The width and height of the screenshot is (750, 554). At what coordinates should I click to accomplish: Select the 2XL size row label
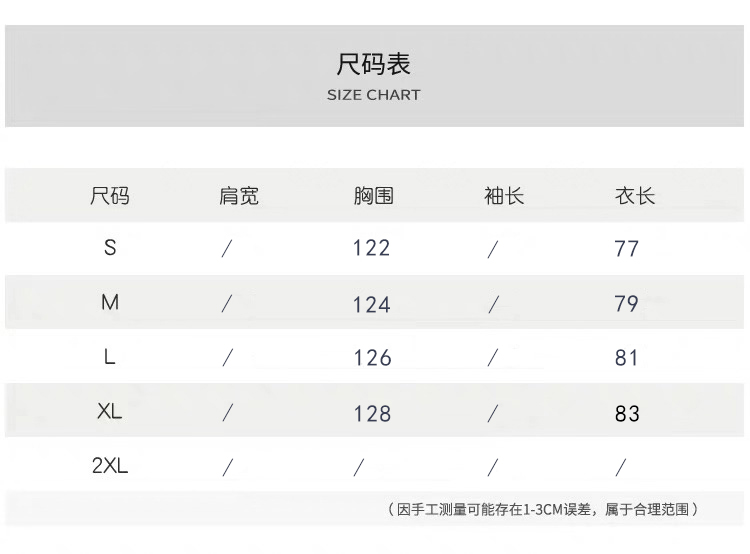[x=110, y=466]
